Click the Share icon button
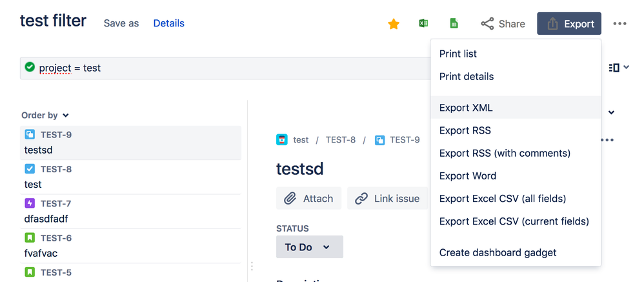The width and height of the screenshot is (644, 282). [503, 24]
